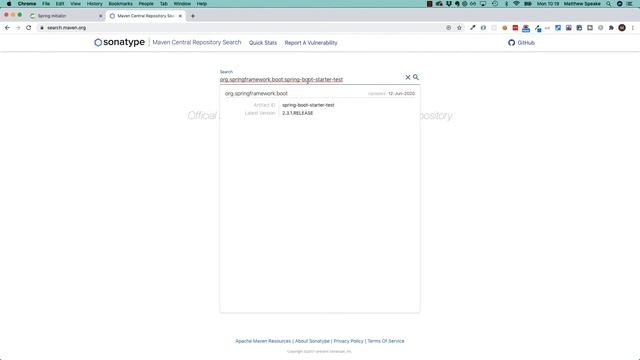Click the 12-Jun-2020 updated date

click(401, 93)
